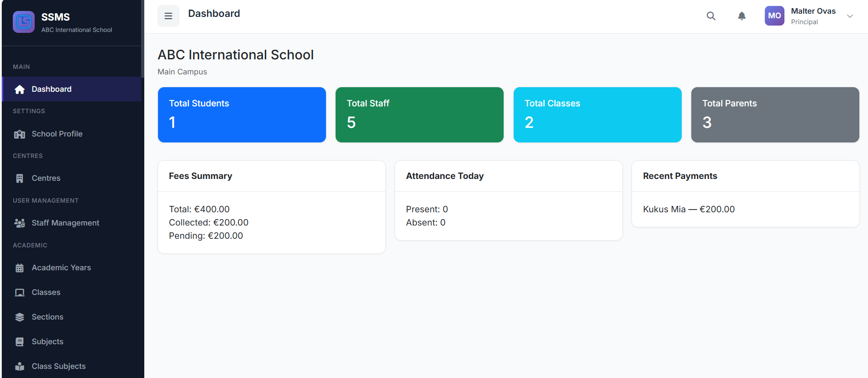Open School Profile from the sidebar

pyautogui.click(x=57, y=134)
